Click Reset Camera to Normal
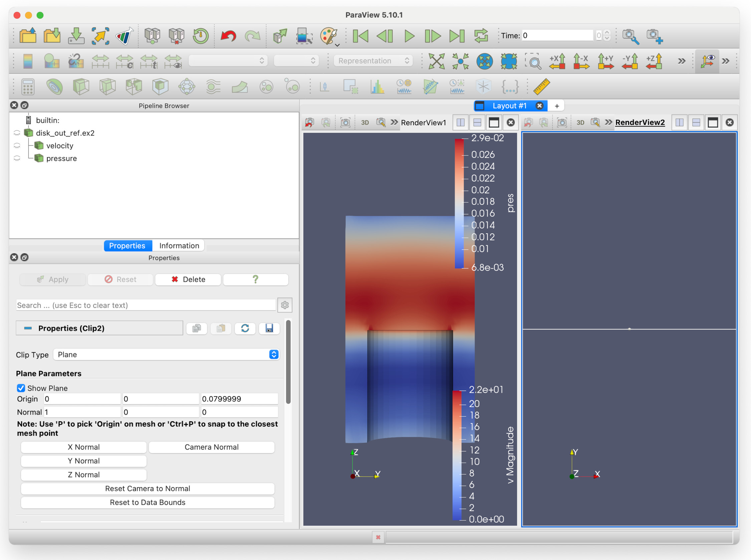The width and height of the screenshot is (751, 560). click(x=148, y=489)
